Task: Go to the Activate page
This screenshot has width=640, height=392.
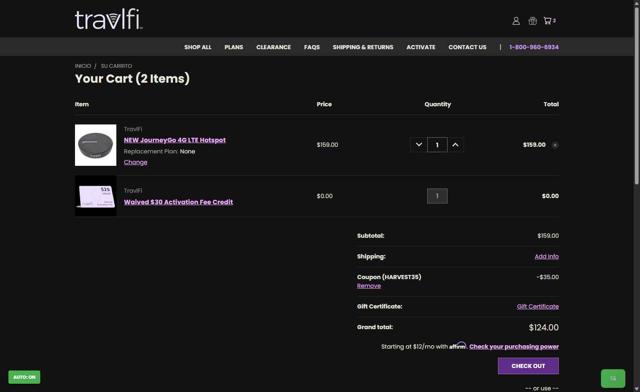Action: 421,47
